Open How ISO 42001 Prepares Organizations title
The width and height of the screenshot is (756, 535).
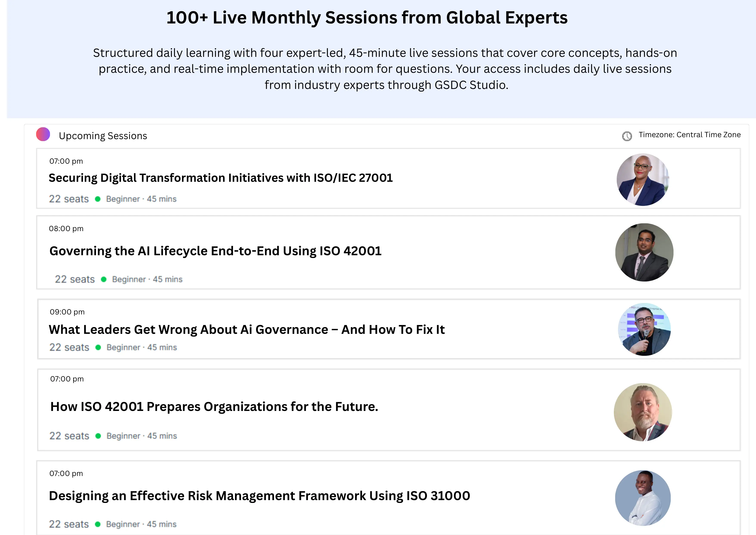click(x=214, y=407)
